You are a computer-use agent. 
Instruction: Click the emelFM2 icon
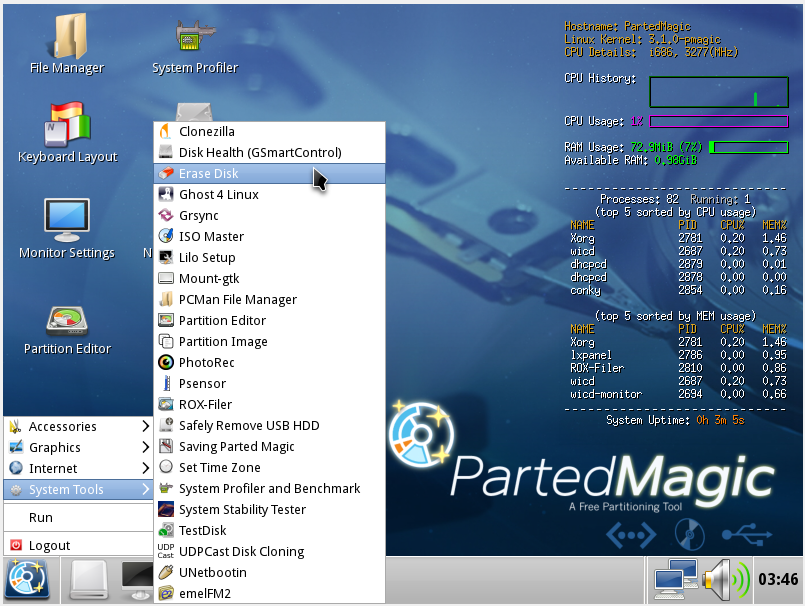165,593
